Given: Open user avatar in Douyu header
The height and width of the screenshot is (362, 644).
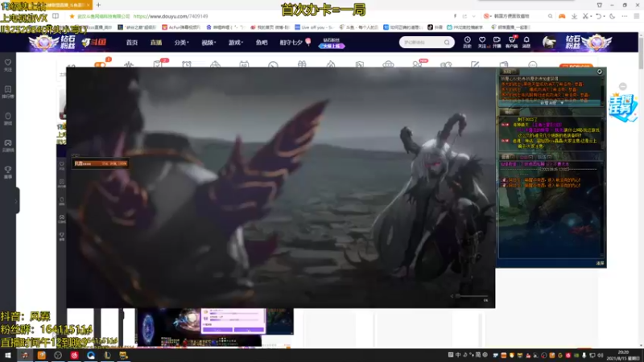Looking at the screenshot, I should click(x=549, y=43).
